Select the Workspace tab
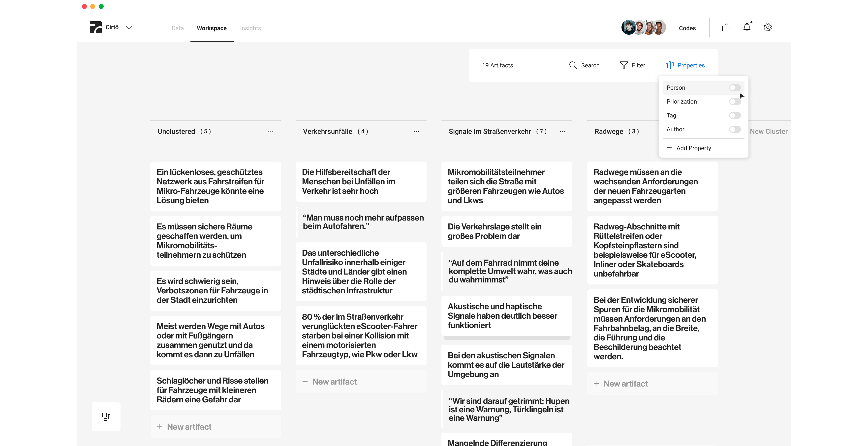This screenshot has width=868, height=446. click(212, 28)
